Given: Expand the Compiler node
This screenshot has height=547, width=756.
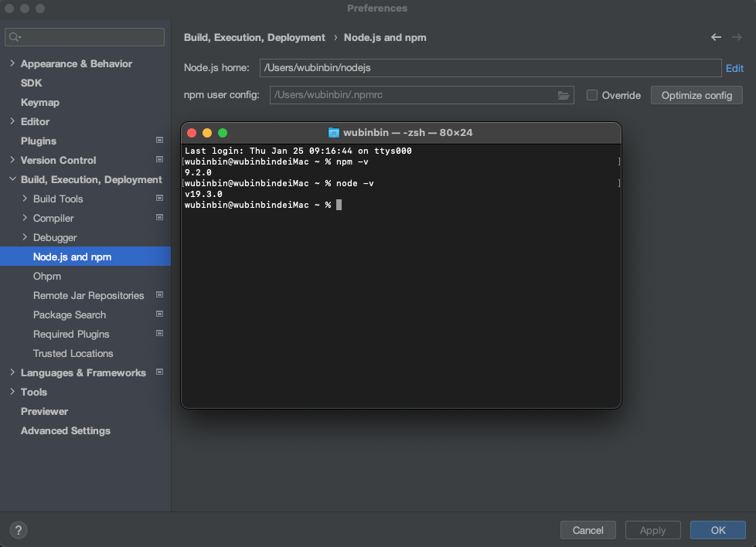Looking at the screenshot, I should coord(25,218).
